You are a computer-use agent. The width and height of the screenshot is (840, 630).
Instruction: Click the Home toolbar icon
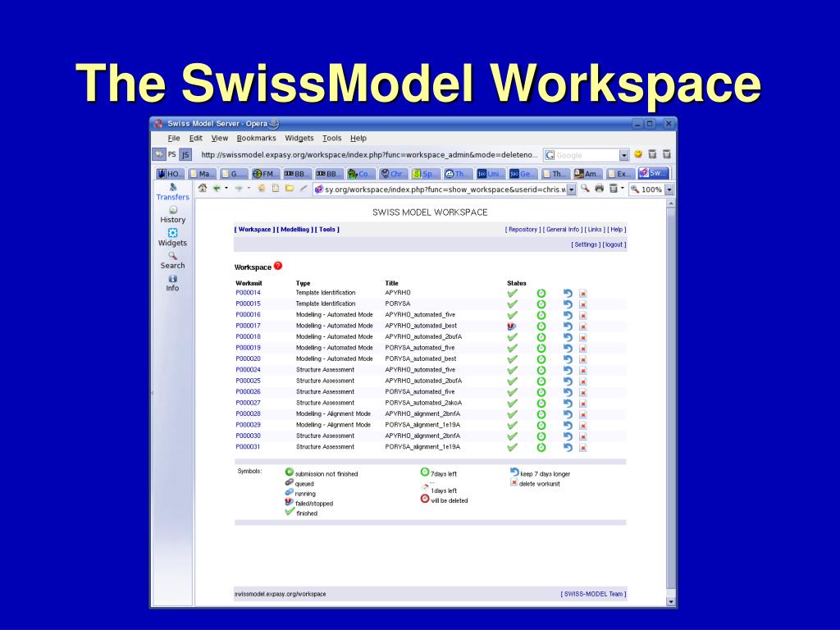coord(202,188)
